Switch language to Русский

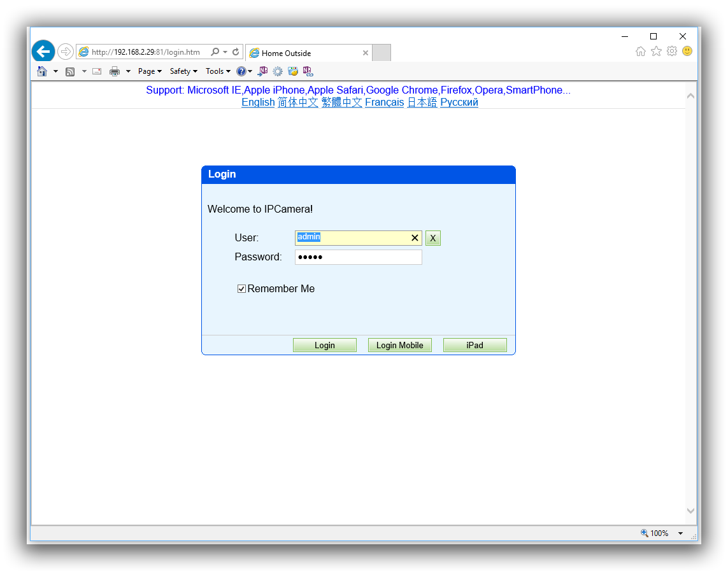[459, 102]
